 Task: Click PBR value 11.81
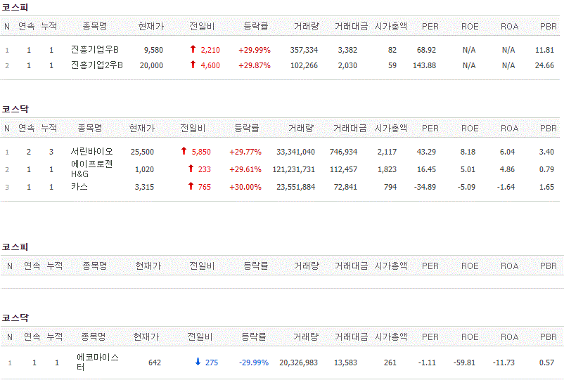(544, 50)
